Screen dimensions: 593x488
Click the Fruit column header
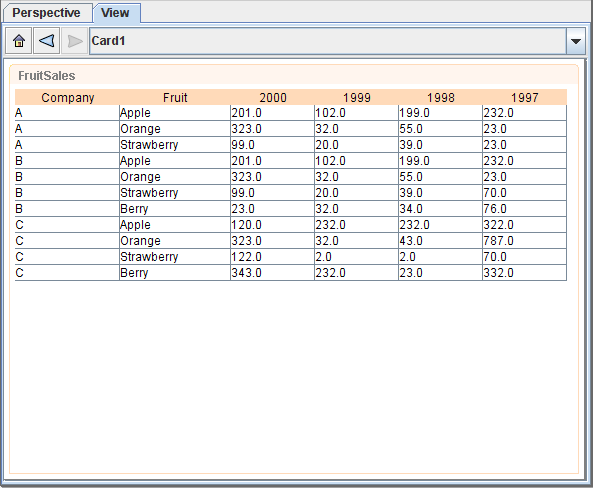pos(175,97)
